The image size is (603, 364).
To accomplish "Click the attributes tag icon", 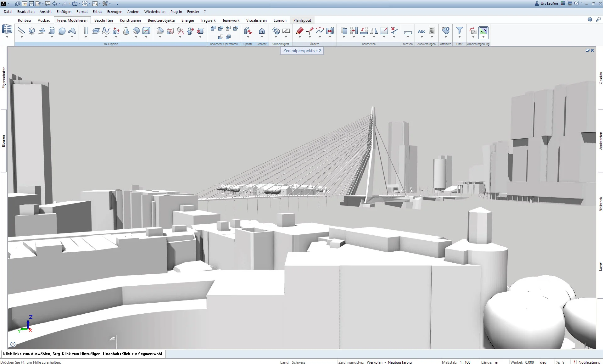I will point(446,31).
